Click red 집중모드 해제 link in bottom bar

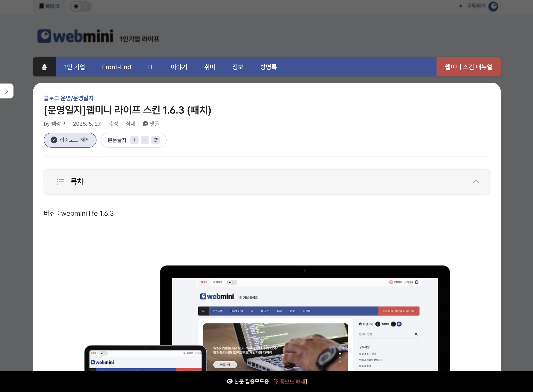290,381
